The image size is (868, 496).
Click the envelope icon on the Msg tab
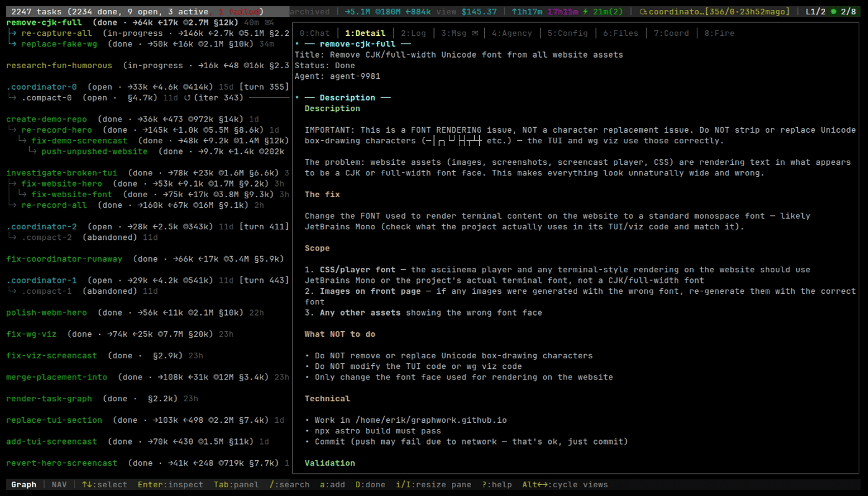[x=475, y=33]
